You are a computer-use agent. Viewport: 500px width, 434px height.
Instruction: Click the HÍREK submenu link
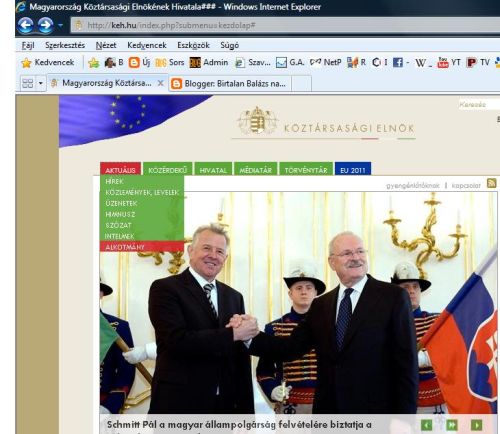[x=114, y=181]
